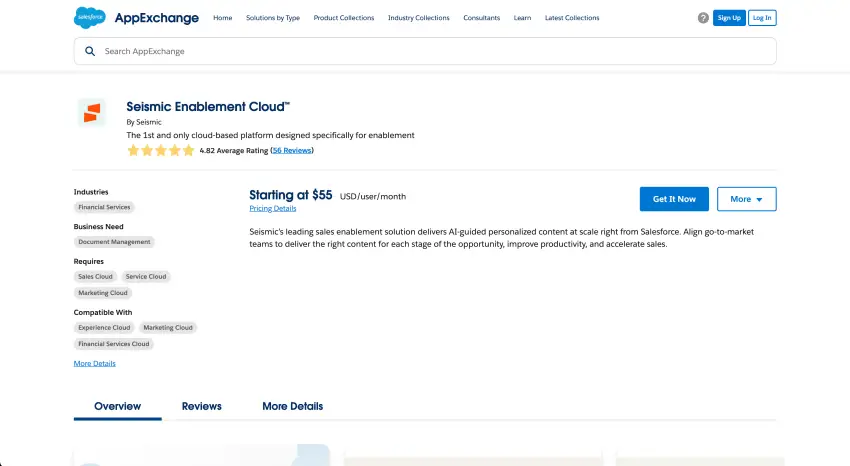Click the Log In button
Image resolution: width=850 pixels, height=466 pixels.
[762, 18]
